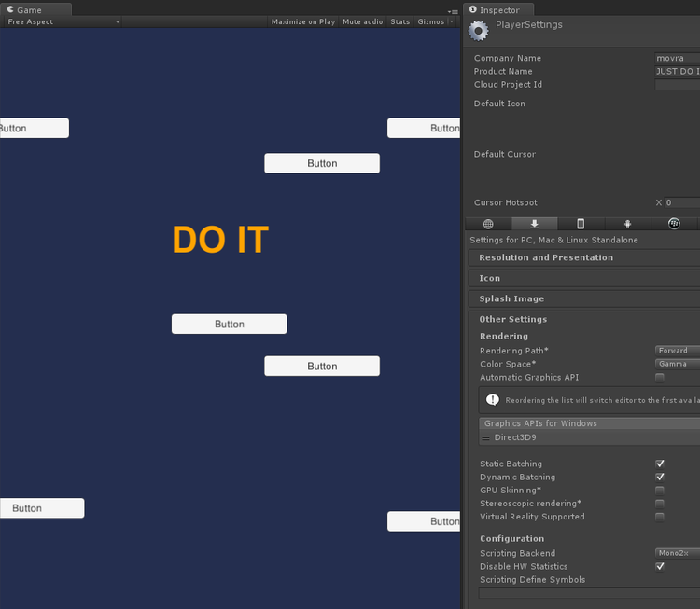700x609 pixels.
Task: Expand the Splash Image section
Action: 584,298
